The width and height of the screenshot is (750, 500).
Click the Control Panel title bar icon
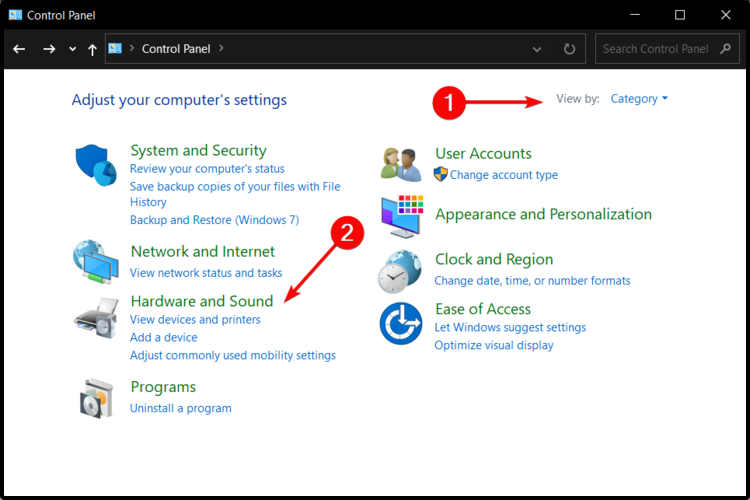point(15,15)
